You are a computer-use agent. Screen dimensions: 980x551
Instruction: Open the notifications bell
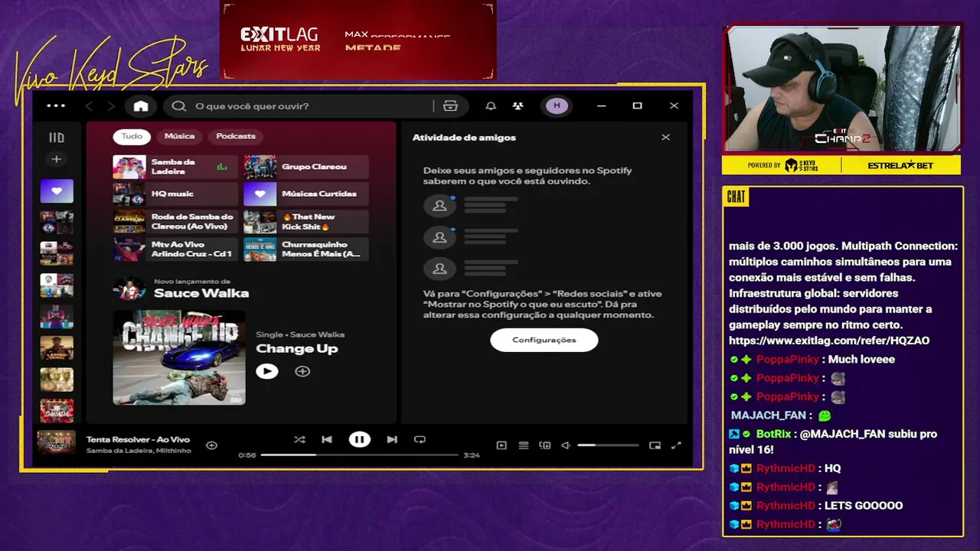tap(491, 106)
